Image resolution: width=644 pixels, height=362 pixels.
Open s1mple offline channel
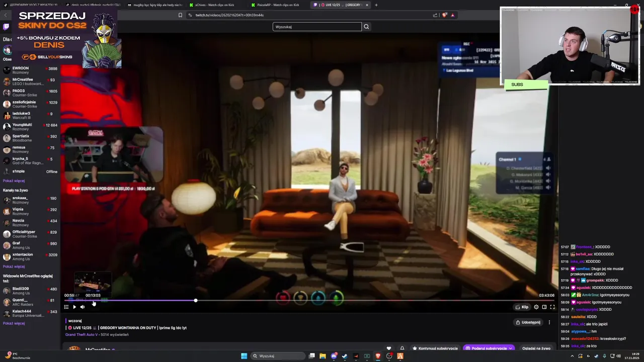pyautogui.click(x=30, y=171)
